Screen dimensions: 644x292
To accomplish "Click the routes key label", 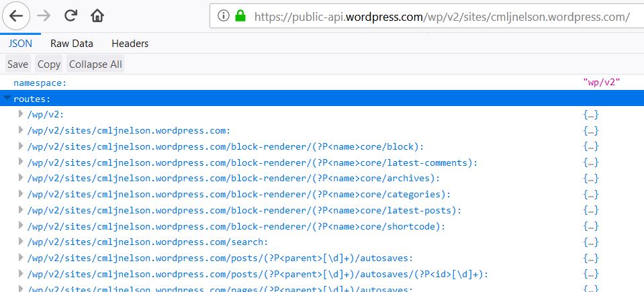I will coord(32,99).
